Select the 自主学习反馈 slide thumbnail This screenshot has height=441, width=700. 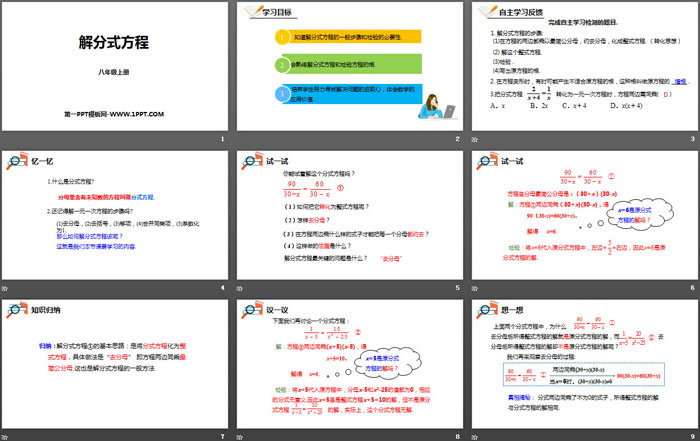click(585, 66)
